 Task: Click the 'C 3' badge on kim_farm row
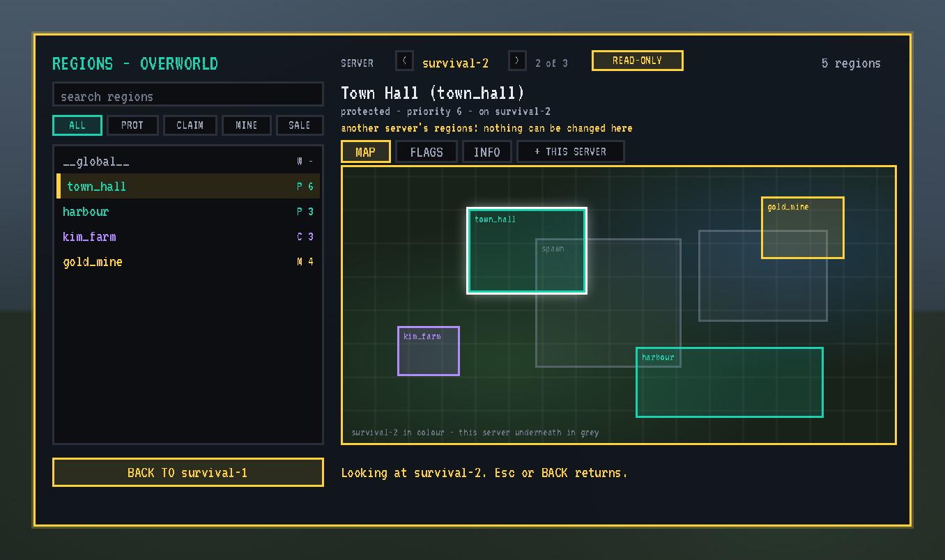305,237
